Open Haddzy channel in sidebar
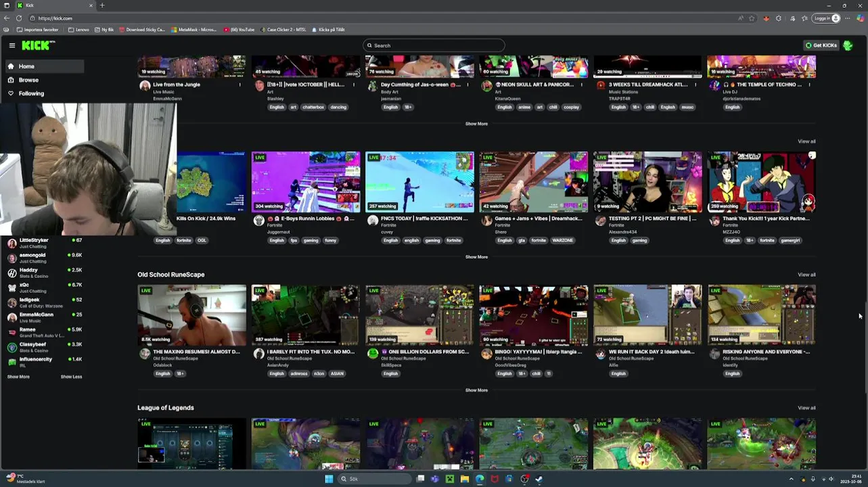Screen dimensions: 868x487 44,273
